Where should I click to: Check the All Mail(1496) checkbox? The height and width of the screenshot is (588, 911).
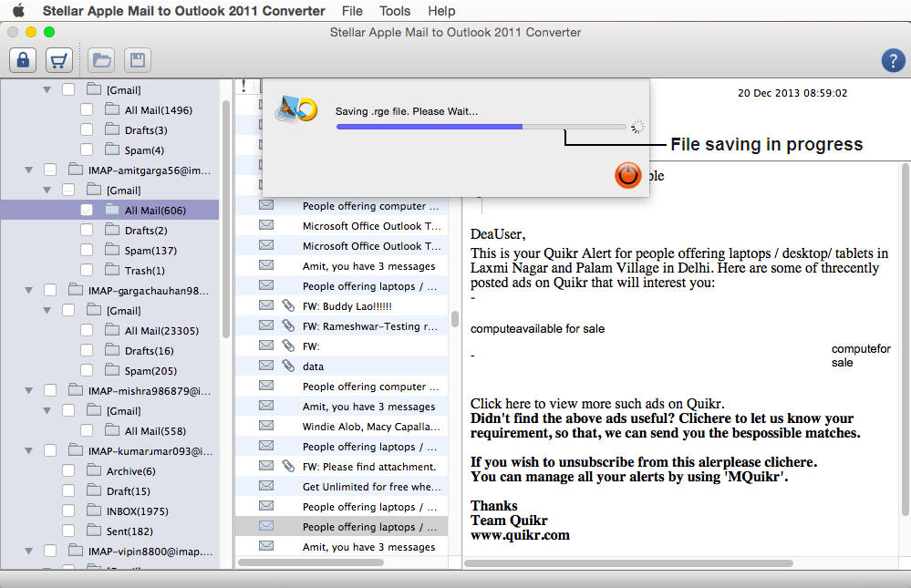tap(87, 109)
